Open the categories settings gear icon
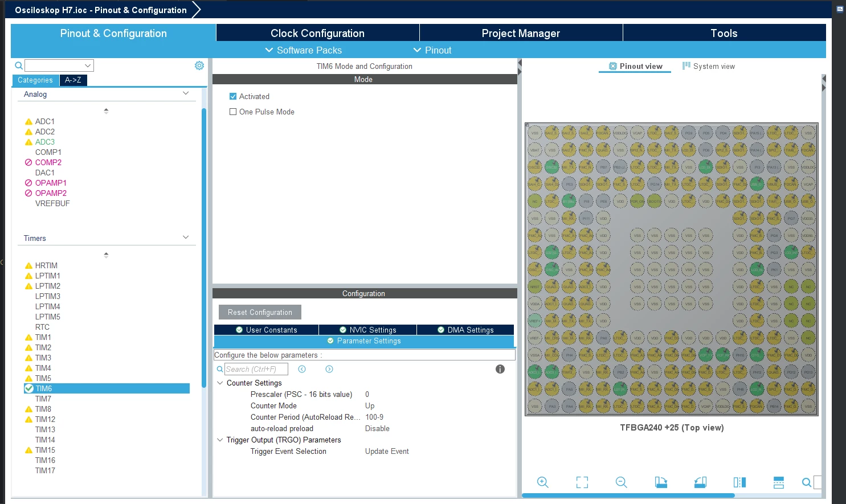Viewport: 846px width, 504px height. pyautogui.click(x=199, y=65)
